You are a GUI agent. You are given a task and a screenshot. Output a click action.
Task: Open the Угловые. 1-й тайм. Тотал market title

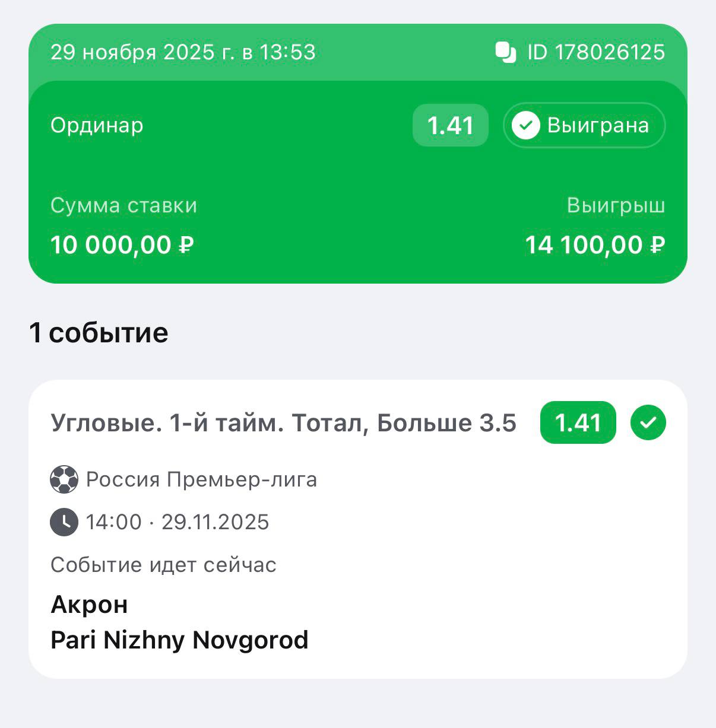[284, 423]
